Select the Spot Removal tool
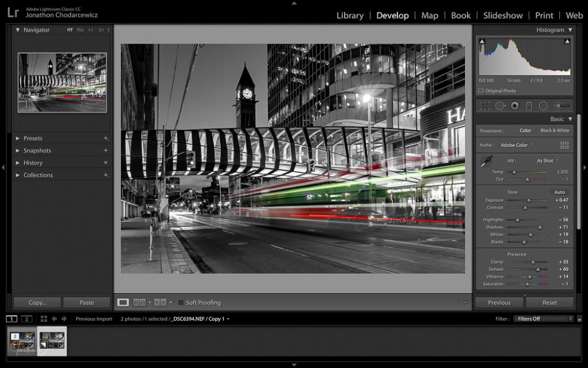Image resolution: width=588 pixels, height=368 pixels. [500, 106]
